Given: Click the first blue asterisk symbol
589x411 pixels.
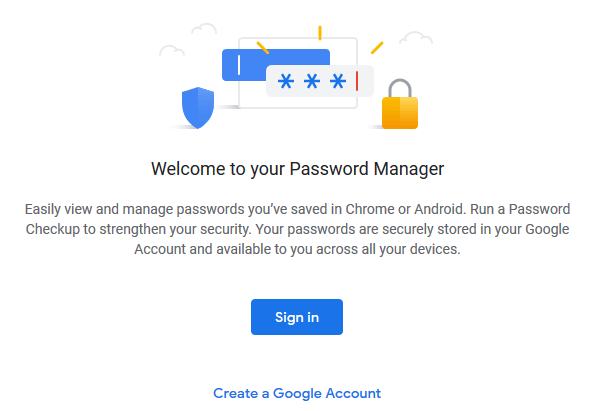Looking at the screenshot, I should click(x=286, y=81).
